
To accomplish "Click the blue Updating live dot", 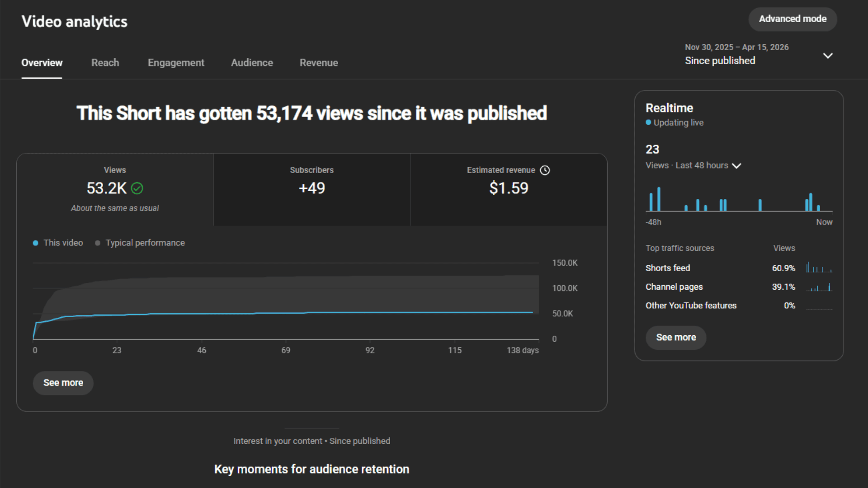I will (648, 122).
